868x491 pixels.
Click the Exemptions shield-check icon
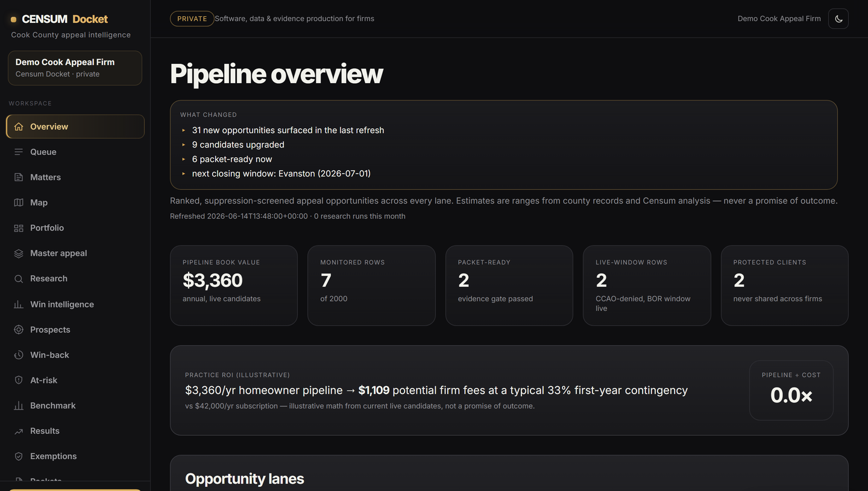(19, 456)
